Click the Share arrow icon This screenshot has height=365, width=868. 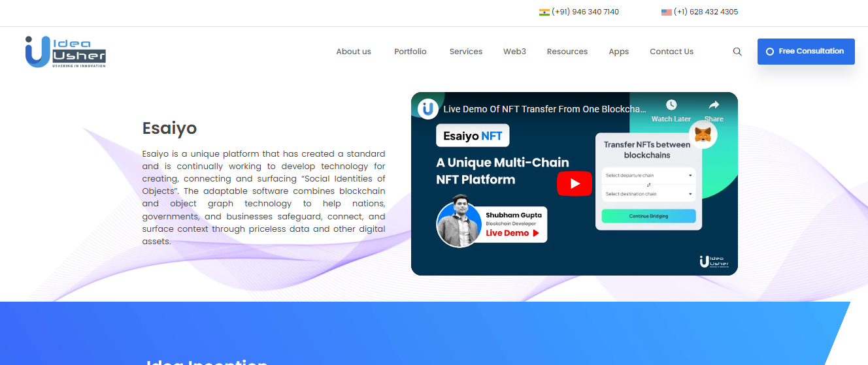click(714, 104)
